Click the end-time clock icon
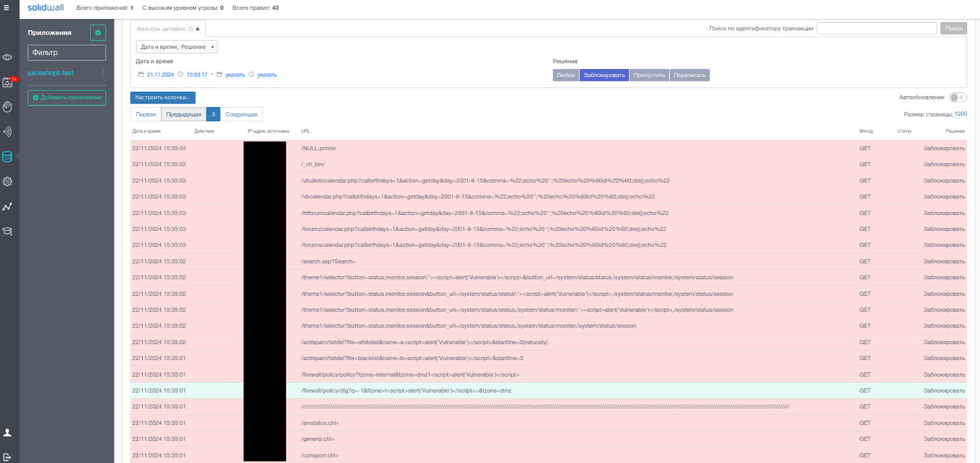Screen dimensions: 980x463 click(251, 75)
